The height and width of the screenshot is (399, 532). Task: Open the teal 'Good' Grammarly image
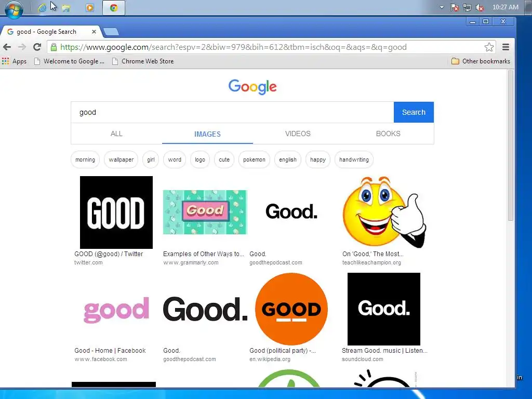205,212
